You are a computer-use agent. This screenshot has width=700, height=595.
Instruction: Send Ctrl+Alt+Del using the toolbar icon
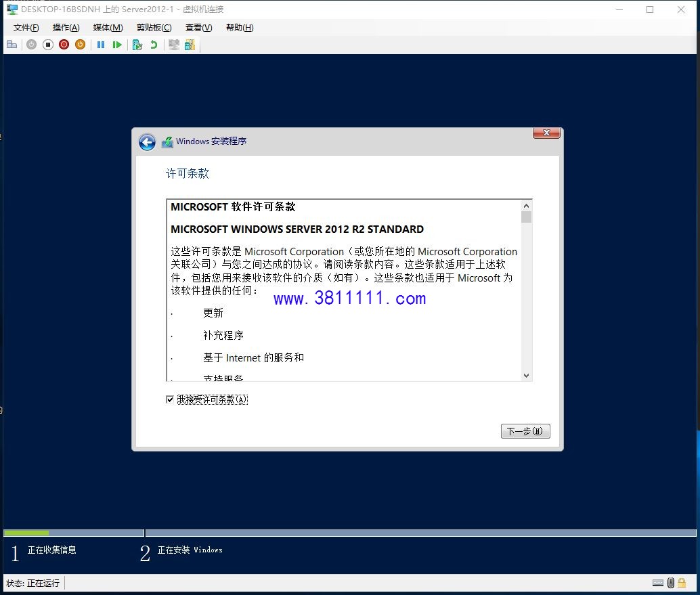coord(12,45)
